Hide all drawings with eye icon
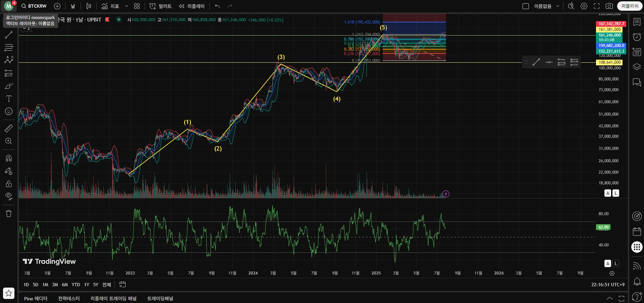Image resolution: width=644 pixels, height=303 pixels. pos(9,196)
